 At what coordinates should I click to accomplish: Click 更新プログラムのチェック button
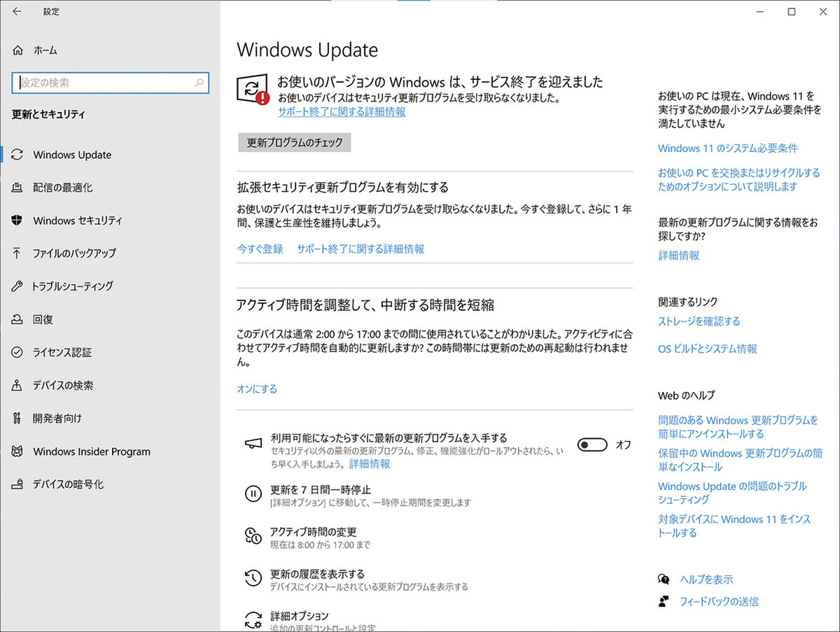[x=294, y=143]
